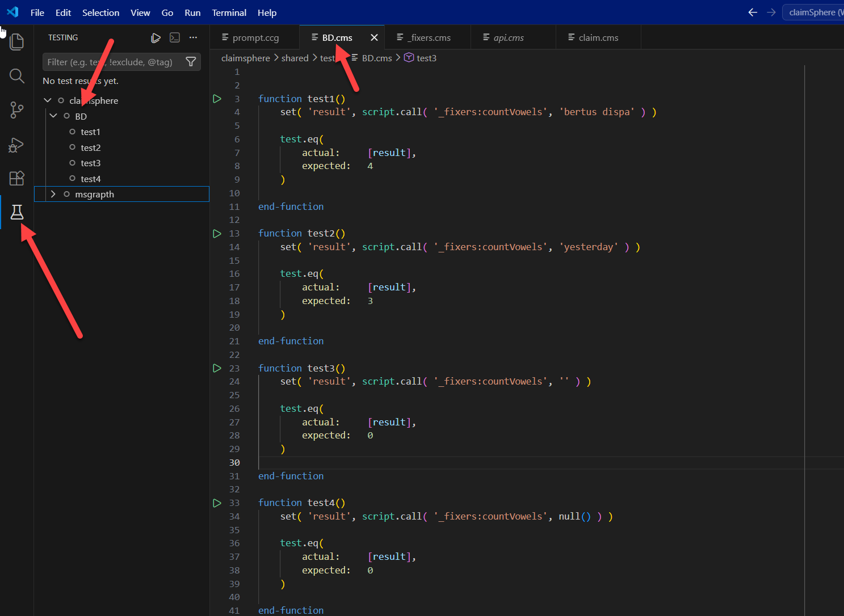
Task: Click the claimSphere command center search
Action: point(813,12)
